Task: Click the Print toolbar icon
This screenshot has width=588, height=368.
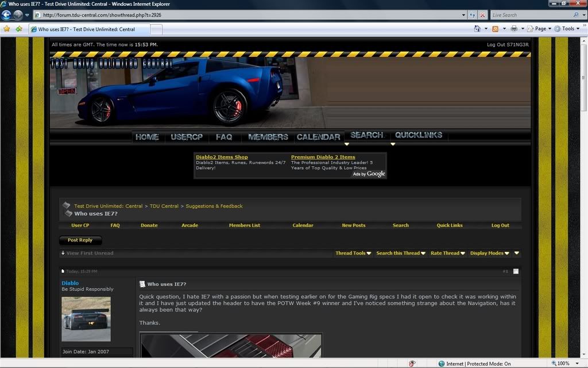Action: pos(514,29)
